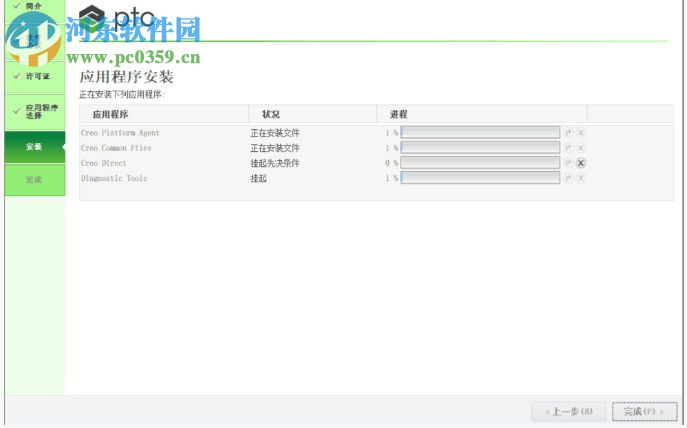
Task: Select the Diagnostic Tools row name
Action: (114, 178)
